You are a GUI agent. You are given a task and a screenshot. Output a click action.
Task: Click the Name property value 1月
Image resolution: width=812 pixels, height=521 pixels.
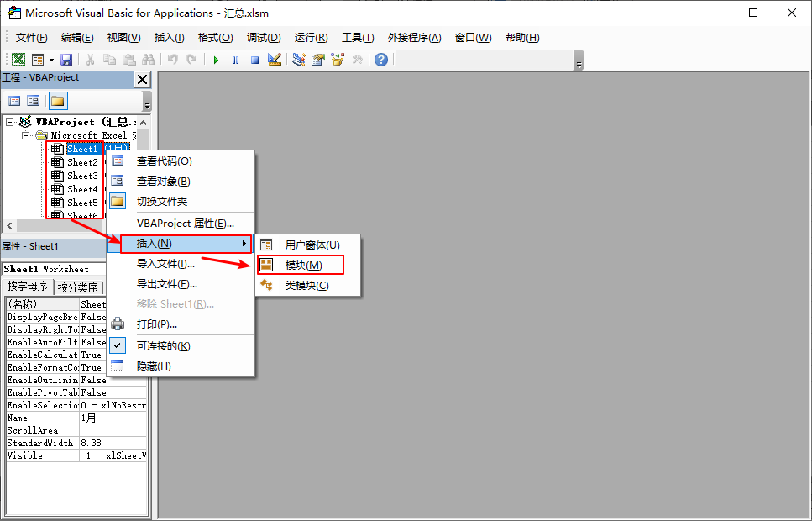click(x=113, y=418)
